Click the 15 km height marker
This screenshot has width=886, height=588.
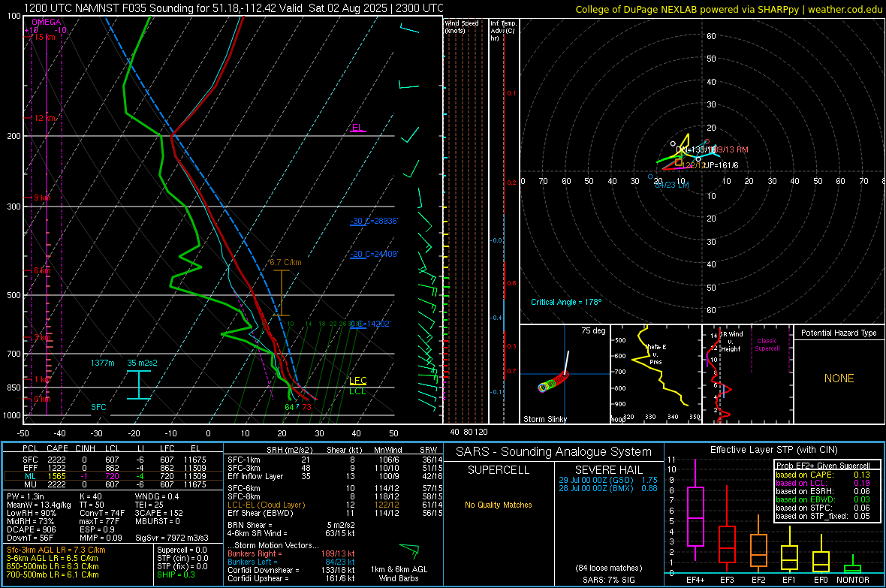coord(45,37)
